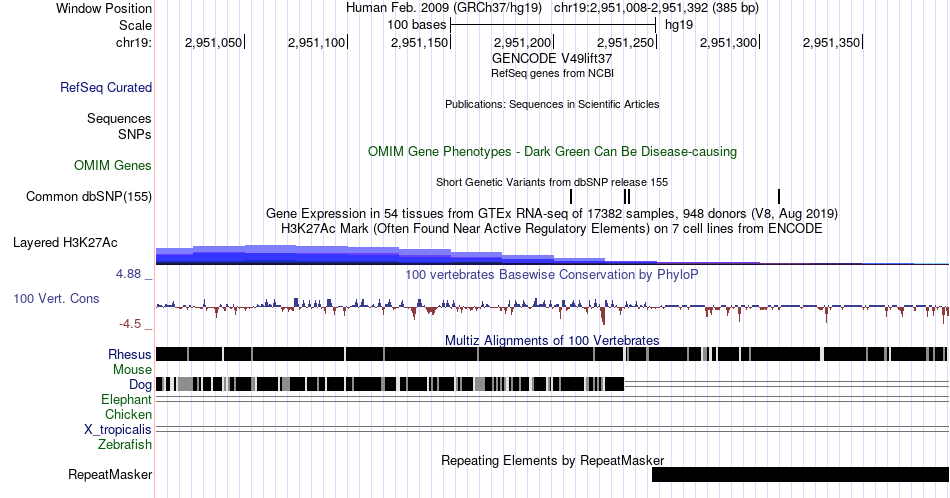The height and width of the screenshot is (498, 950).
Task: Click the 100 bases scale bar line
Action: point(553,25)
